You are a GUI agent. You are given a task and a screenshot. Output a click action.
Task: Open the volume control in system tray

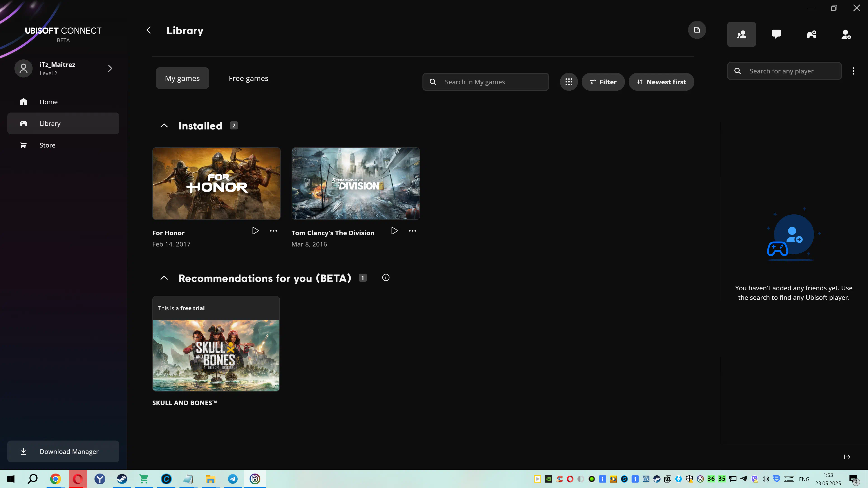coord(765,479)
